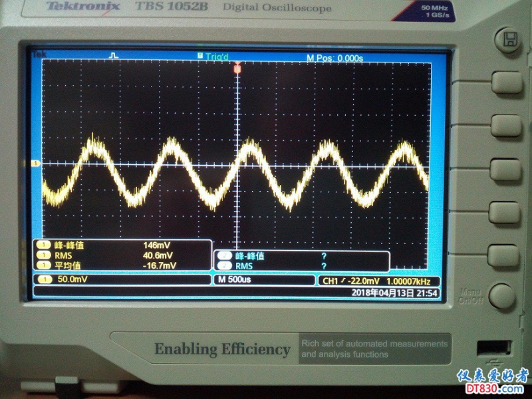
Task: Click the CH1 badge next to 50.0mV
Action: coord(44,280)
